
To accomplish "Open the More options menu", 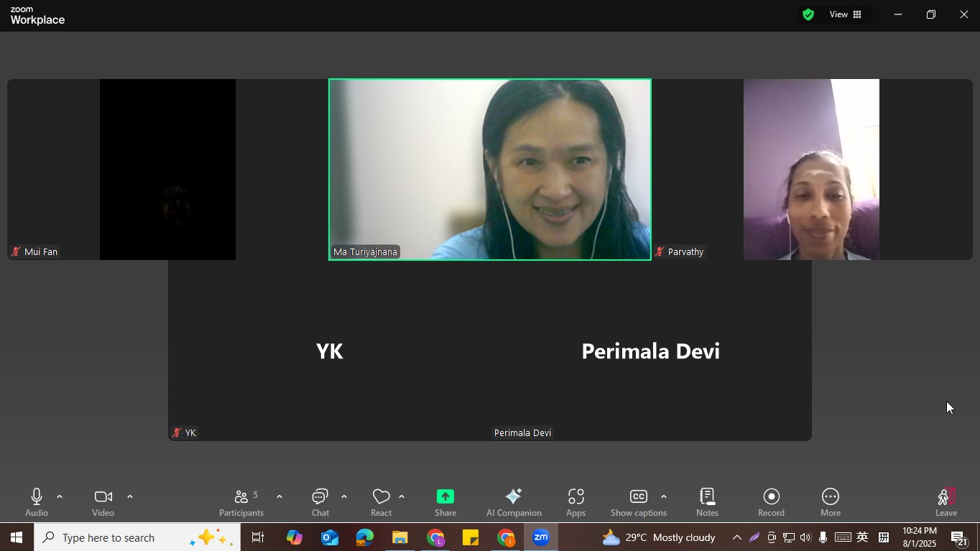I will (x=830, y=501).
